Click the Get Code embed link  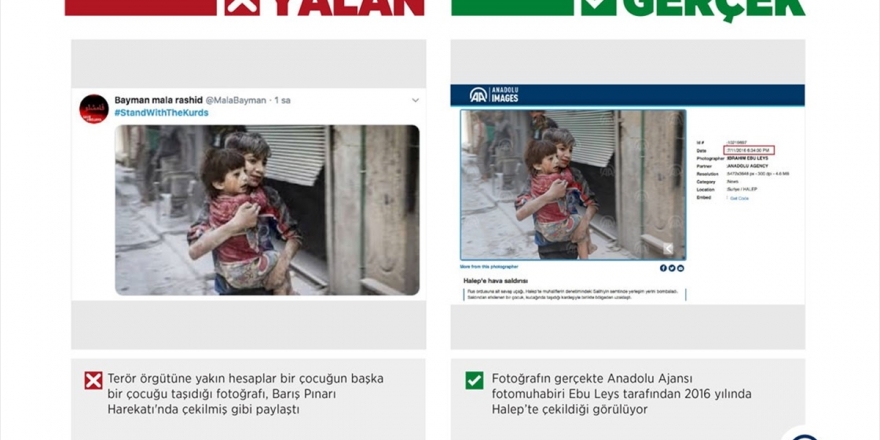[739, 198]
